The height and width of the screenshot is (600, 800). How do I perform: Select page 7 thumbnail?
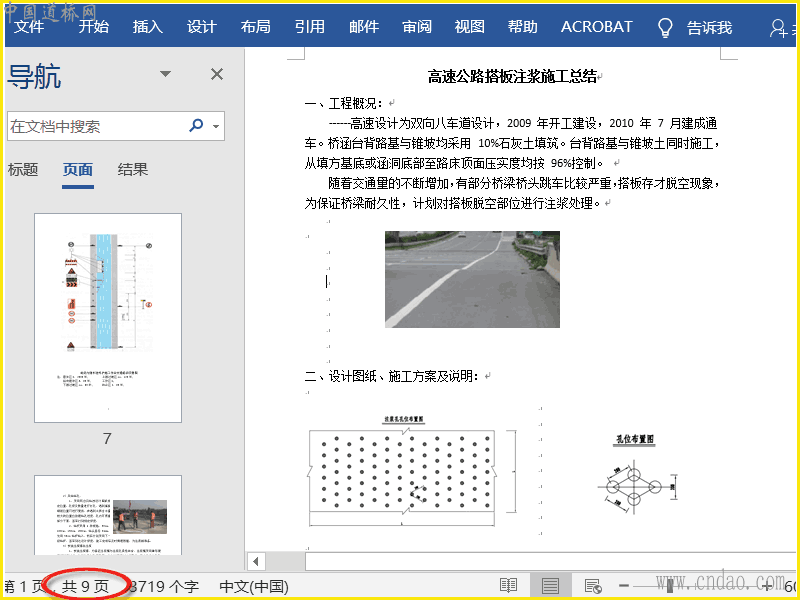tap(108, 318)
